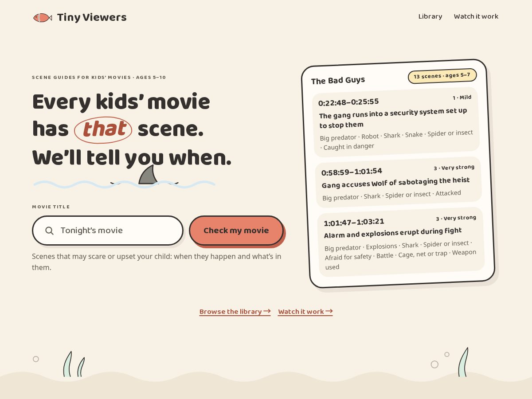Click the 13 scenes · ages 5–7 badge

(x=442, y=76)
